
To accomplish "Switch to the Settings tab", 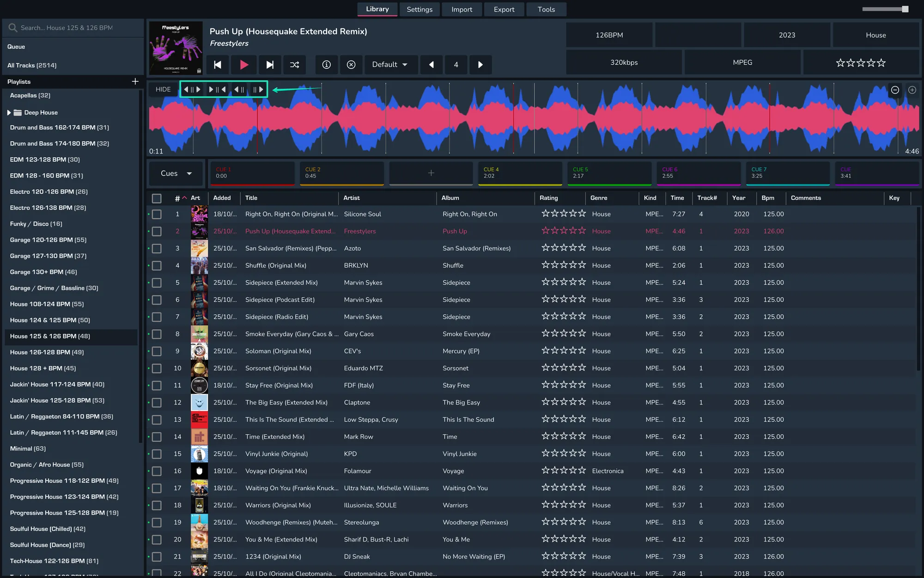I will (419, 9).
